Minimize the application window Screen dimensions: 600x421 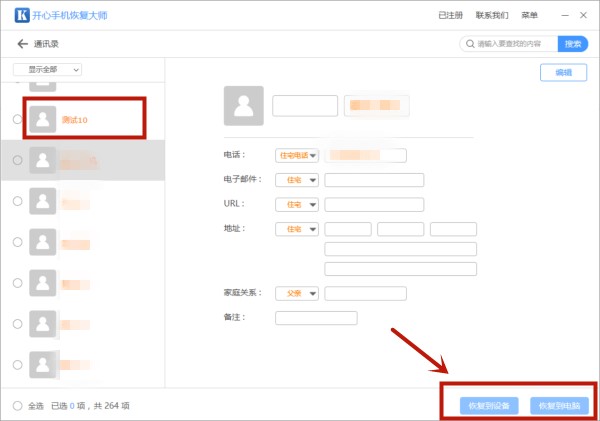(565, 15)
